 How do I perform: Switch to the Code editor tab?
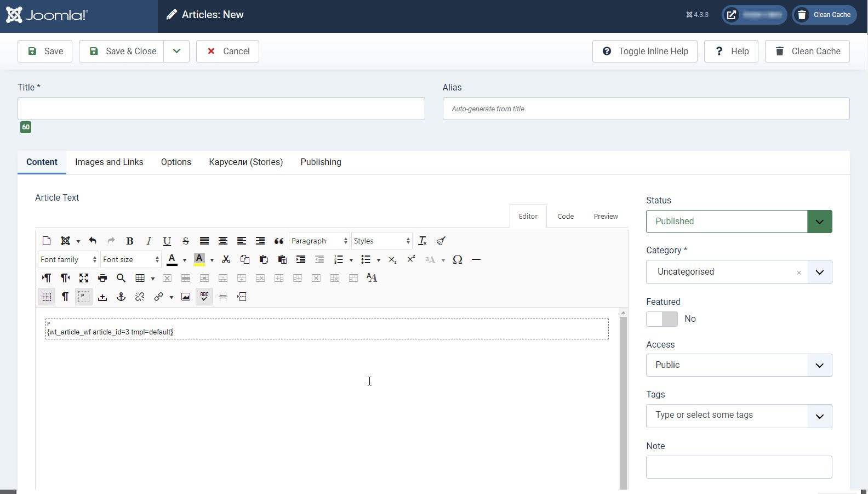566,217
